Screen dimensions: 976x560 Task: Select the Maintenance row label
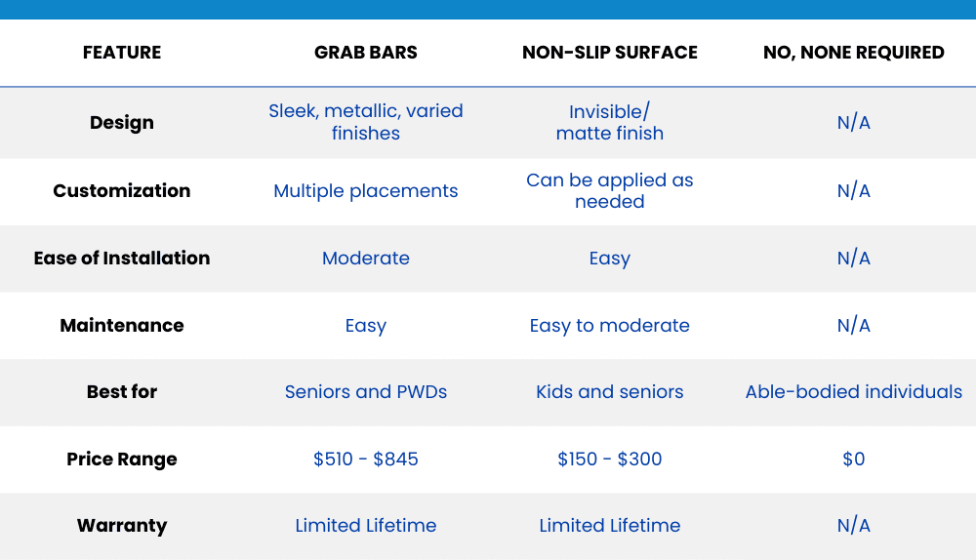(122, 326)
